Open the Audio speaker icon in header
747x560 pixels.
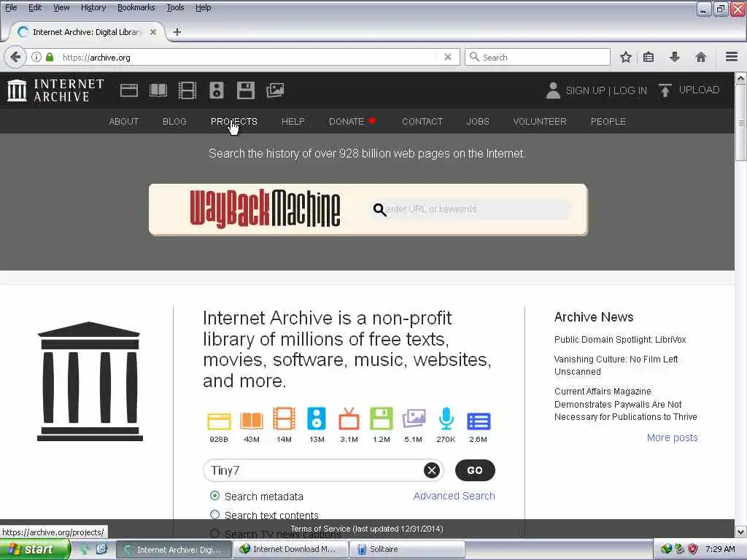(x=216, y=90)
